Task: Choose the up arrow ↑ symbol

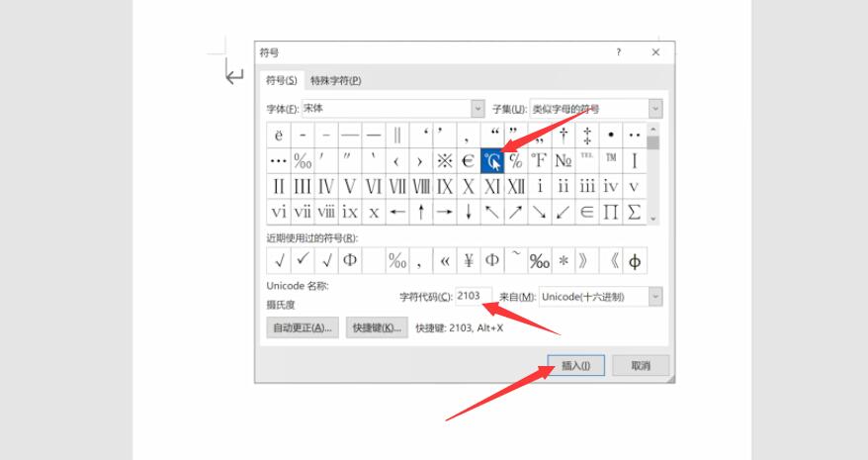Action: (421, 212)
